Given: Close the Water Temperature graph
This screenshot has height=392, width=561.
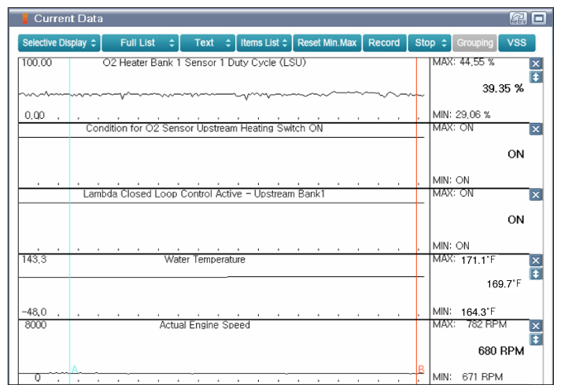Looking at the screenshot, I should point(536,261).
